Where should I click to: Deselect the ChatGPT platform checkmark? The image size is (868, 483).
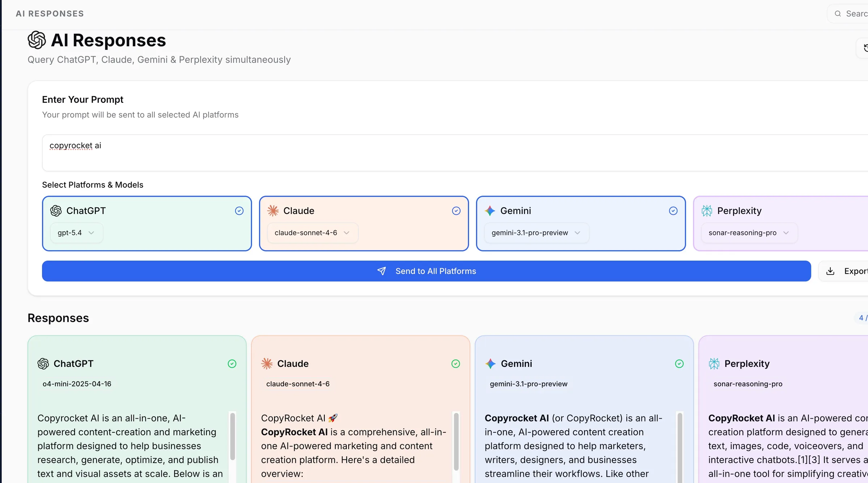click(x=239, y=211)
